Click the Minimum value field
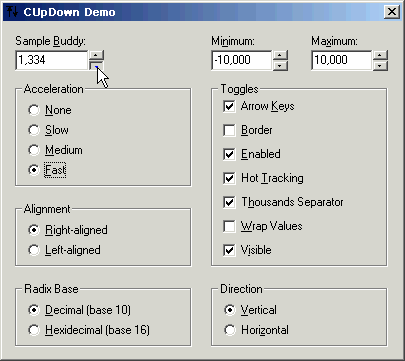This screenshot has width=405, height=361. click(242, 60)
